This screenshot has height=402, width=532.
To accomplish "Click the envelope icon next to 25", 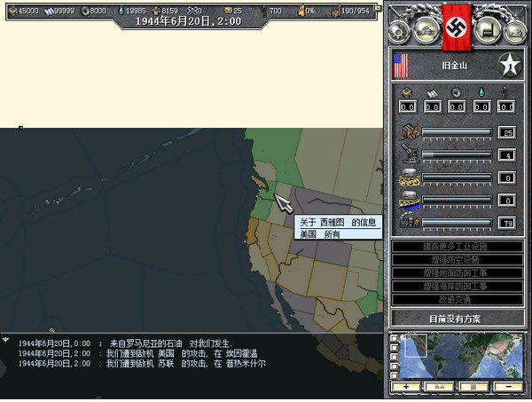I will pyautogui.click(x=229, y=12).
